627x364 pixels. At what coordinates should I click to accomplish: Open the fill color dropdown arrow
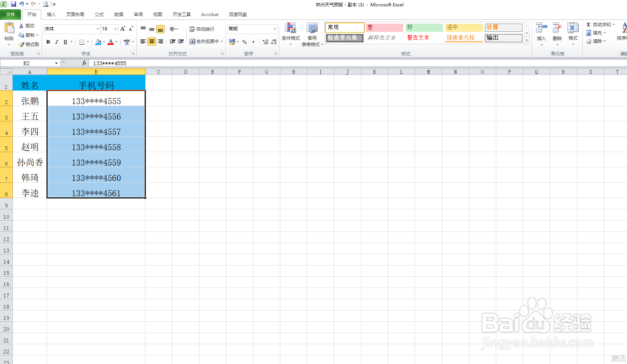tap(104, 42)
